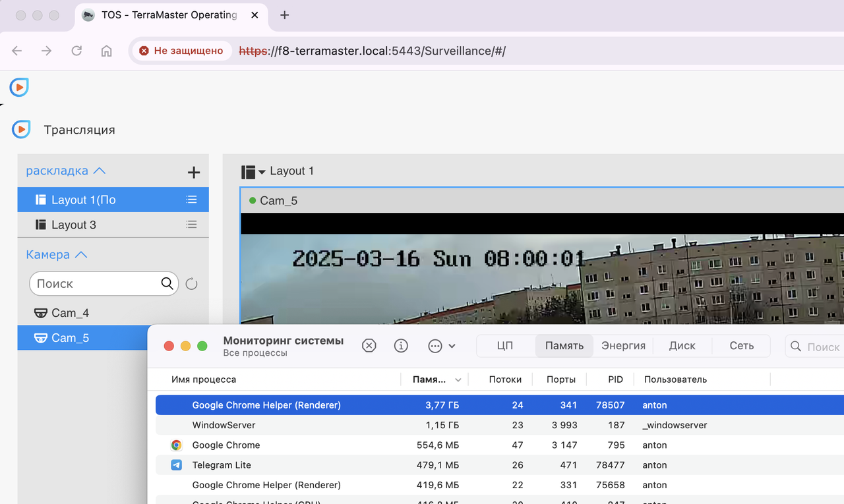844x504 pixels.
Task: Select the Telegram Lite process name
Action: pos(222,464)
